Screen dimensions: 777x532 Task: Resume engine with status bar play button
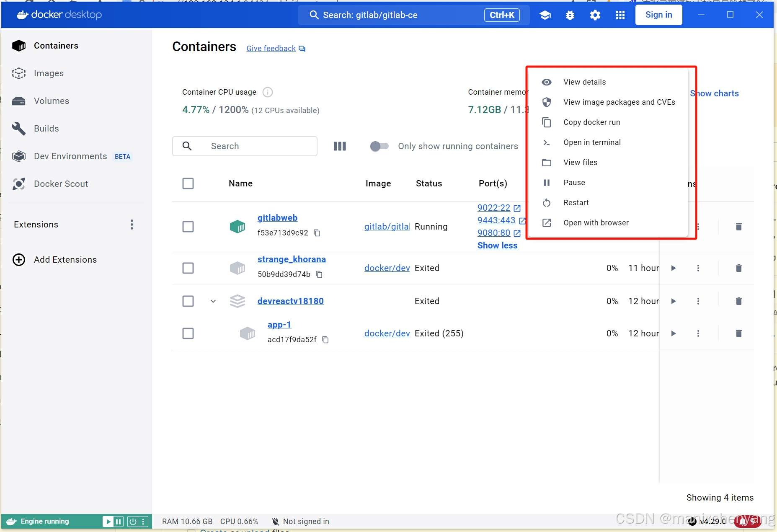[108, 522]
